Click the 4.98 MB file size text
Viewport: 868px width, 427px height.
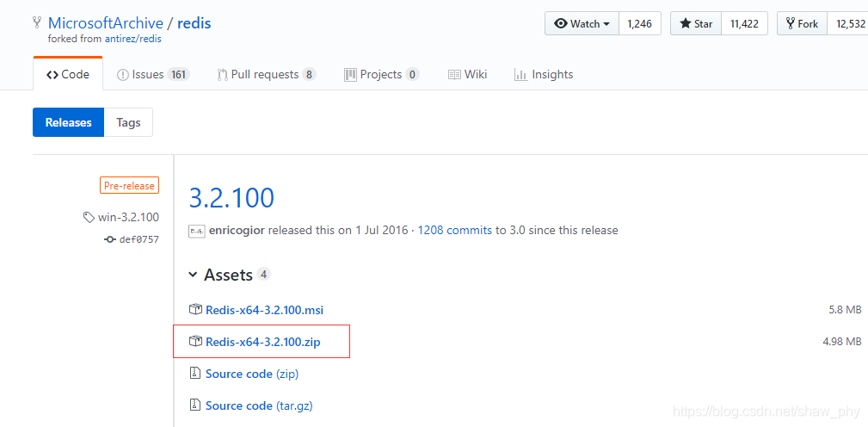[842, 342]
